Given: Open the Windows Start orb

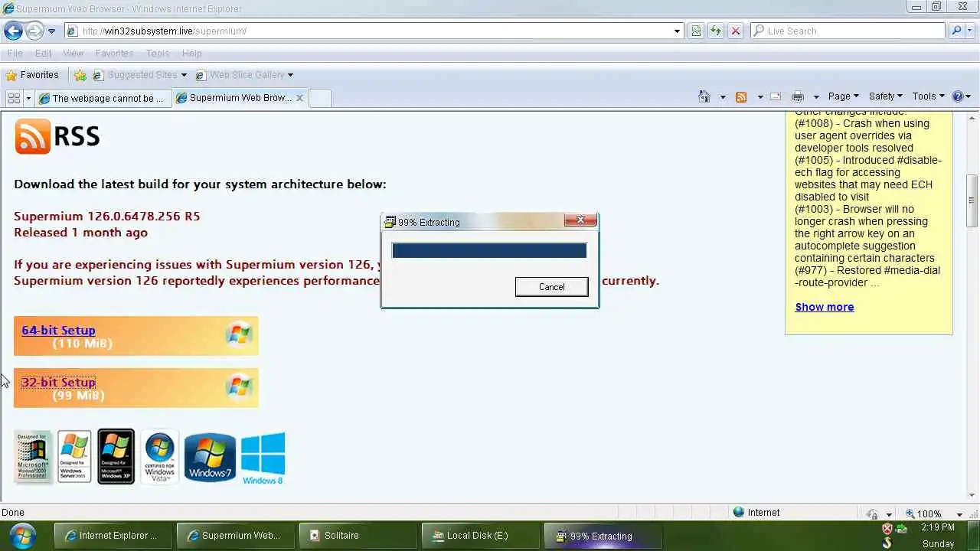Looking at the screenshot, I should coord(22,536).
